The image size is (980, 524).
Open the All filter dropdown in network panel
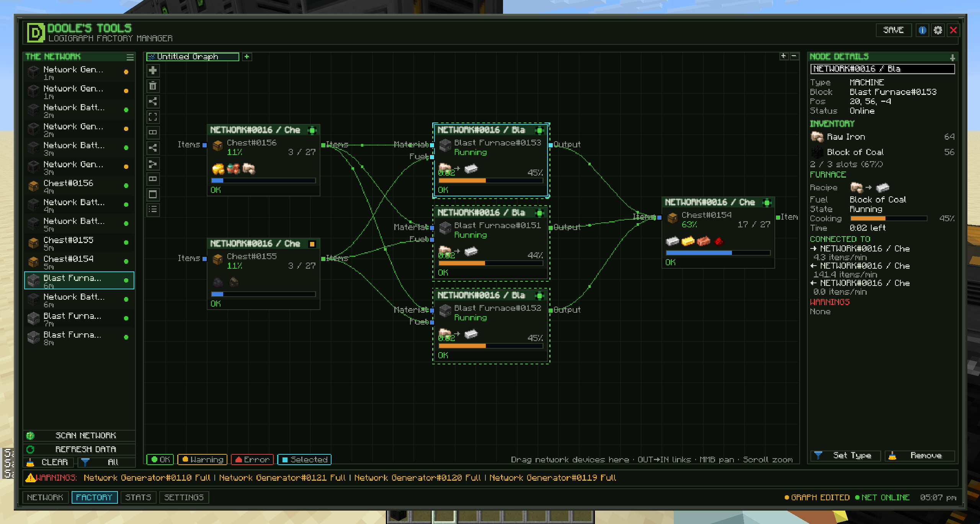pyautogui.click(x=107, y=462)
